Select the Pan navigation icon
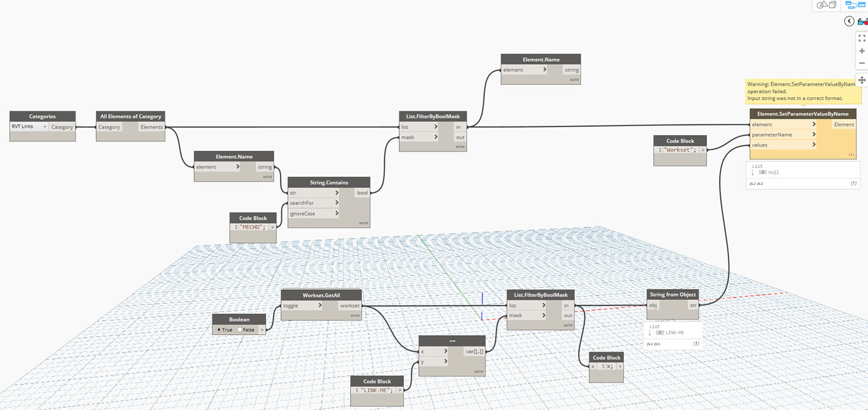The image size is (868, 410). pos(862,80)
